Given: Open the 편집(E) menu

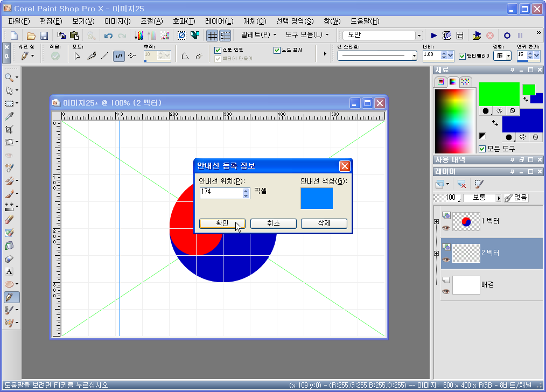Looking at the screenshot, I should 51,21.
